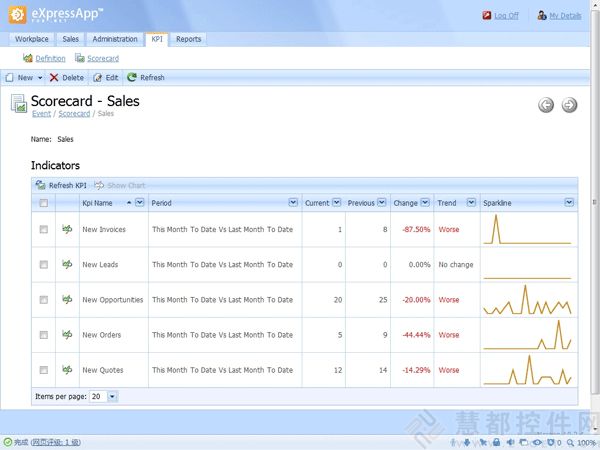Open the Reports tab

click(x=188, y=39)
